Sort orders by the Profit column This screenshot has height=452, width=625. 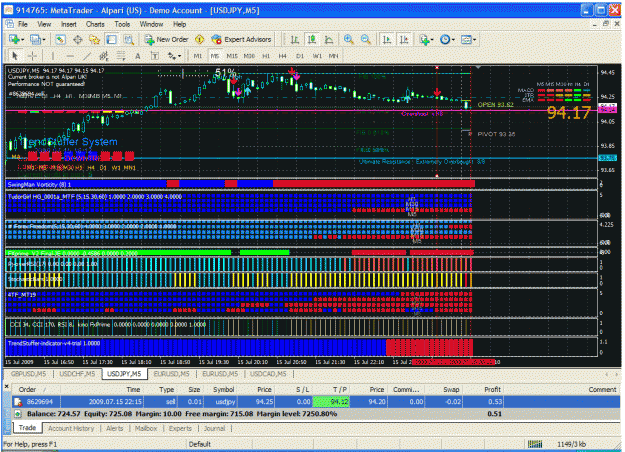pyautogui.click(x=493, y=389)
